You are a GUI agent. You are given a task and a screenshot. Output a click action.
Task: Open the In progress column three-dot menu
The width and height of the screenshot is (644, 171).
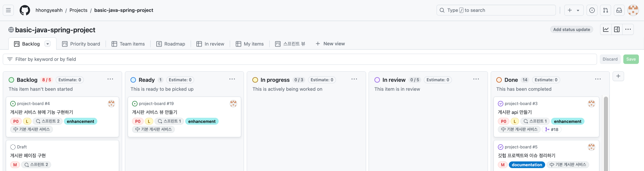(x=354, y=79)
